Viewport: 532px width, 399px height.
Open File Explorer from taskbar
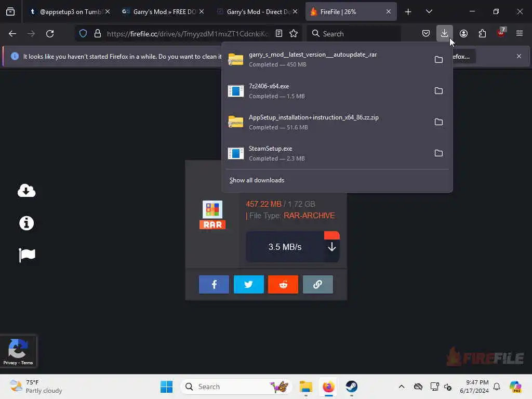(x=305, y=387)
